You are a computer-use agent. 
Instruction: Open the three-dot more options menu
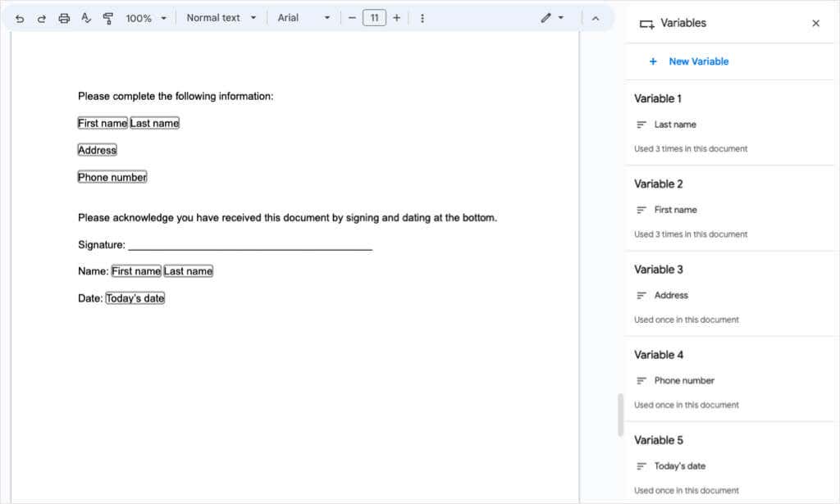click(x=422, y=18)
